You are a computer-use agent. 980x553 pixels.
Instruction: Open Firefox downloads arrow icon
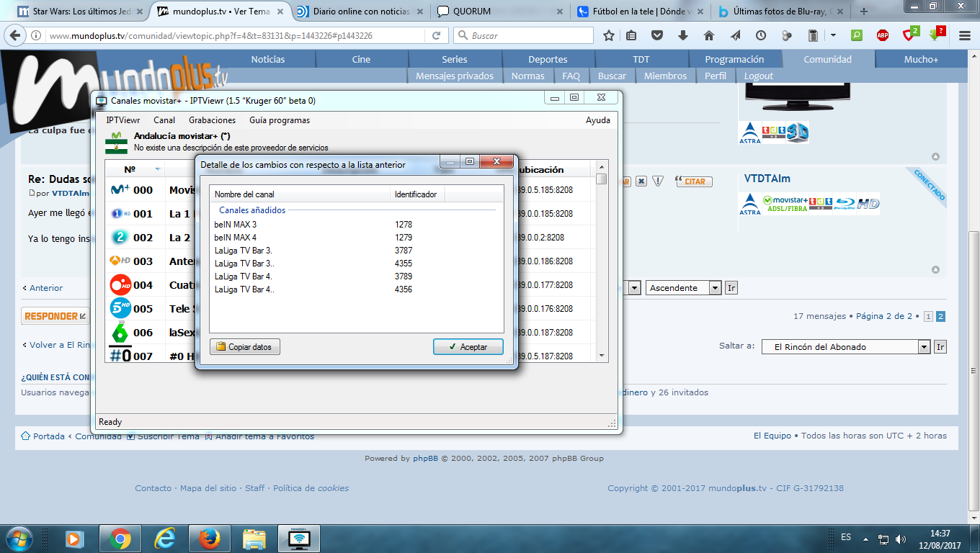[683, 35]
